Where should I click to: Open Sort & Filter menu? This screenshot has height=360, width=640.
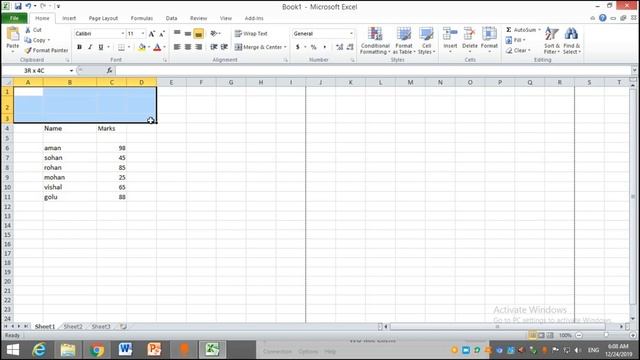(x=552, y=40)
